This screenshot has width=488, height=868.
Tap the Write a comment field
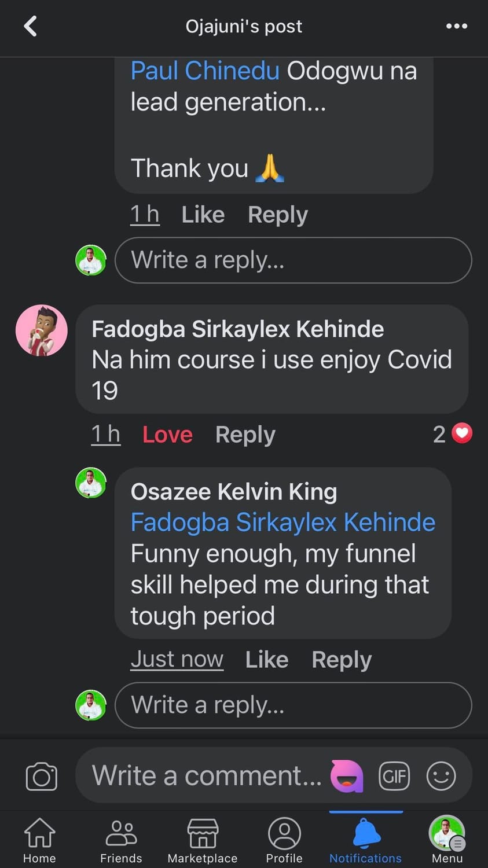206,776
